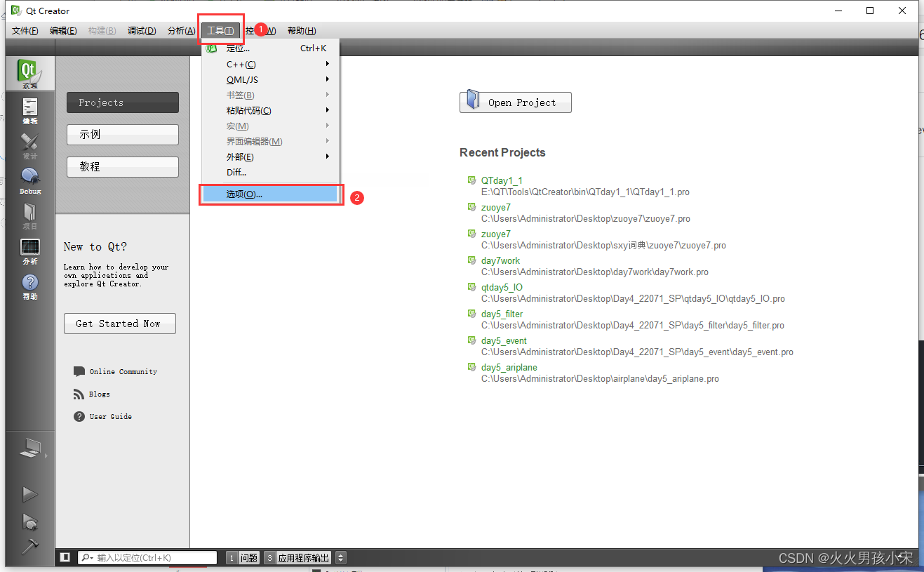The image size is (924, 572).
Task: Click the project icon beside day5_filter
Action: click(x=472, y=314)
